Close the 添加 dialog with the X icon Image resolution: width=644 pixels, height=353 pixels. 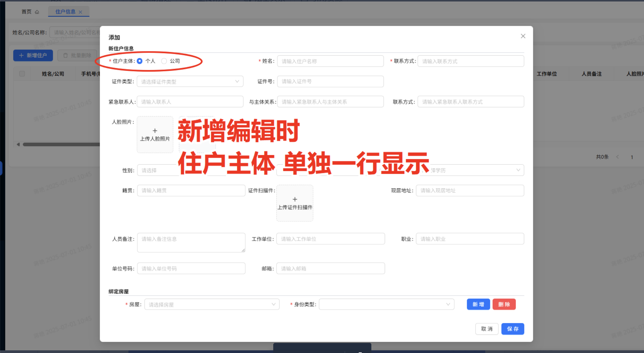click(x=523, y=36)
